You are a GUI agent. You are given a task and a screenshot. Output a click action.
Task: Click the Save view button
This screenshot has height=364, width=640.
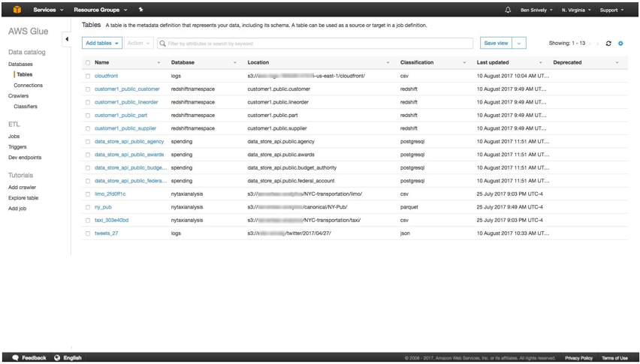coord(496,44)
